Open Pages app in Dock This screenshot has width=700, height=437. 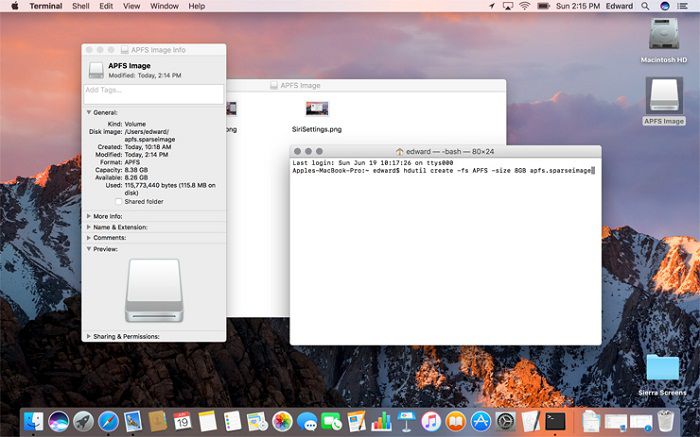tap(356, 421)
